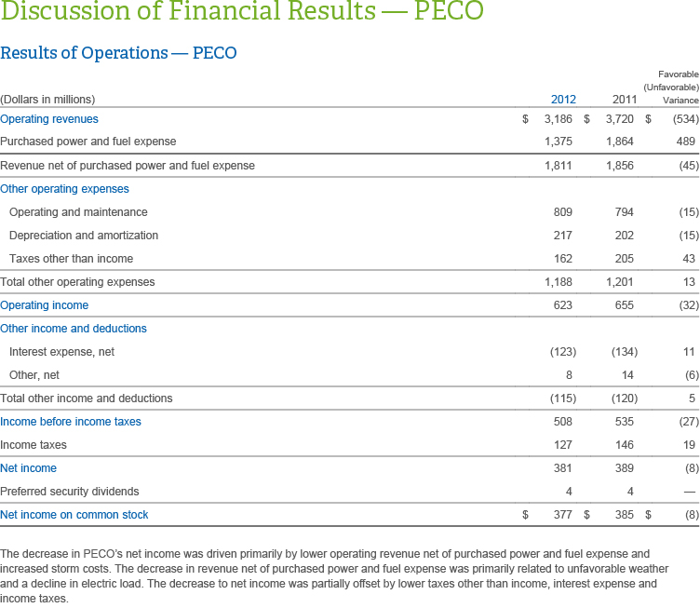Click the Income before income taxes label

pos(71,422)
